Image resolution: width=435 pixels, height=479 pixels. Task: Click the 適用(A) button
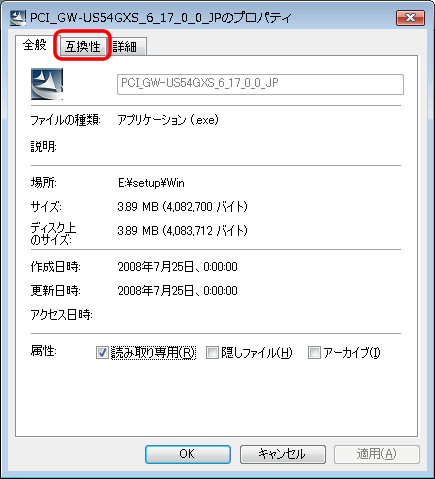pyautogui.click(x=377, y=454)
